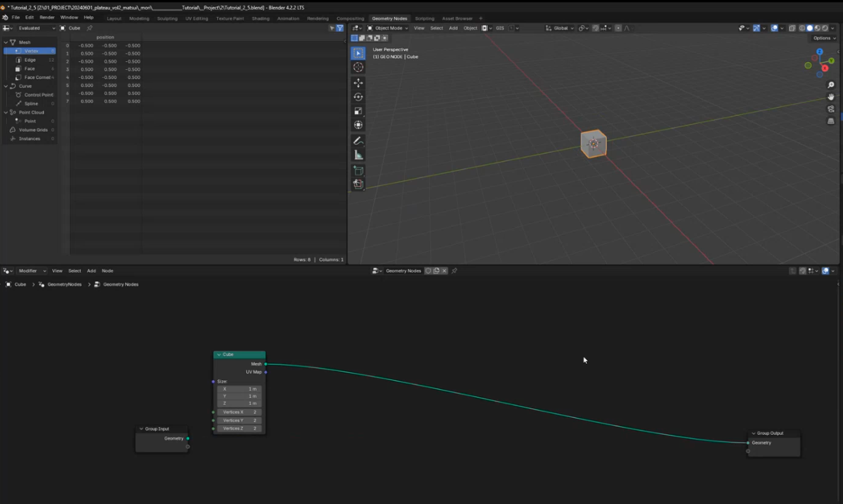Select the Measure ruler tool

click(358, 155)
